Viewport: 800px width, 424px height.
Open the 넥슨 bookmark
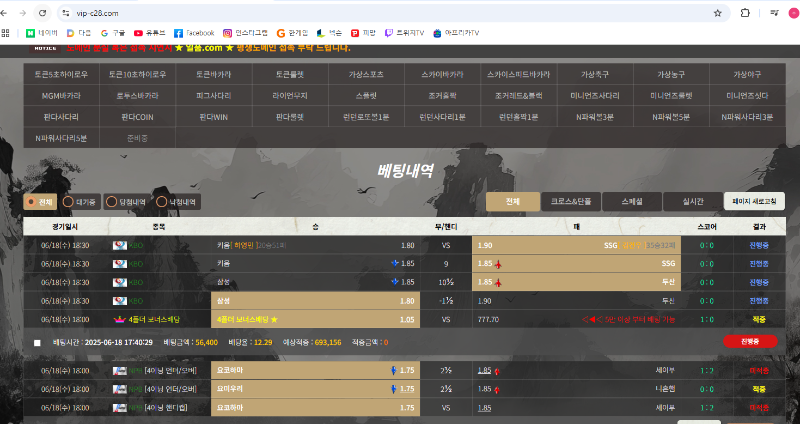click(x=329, y=33)
